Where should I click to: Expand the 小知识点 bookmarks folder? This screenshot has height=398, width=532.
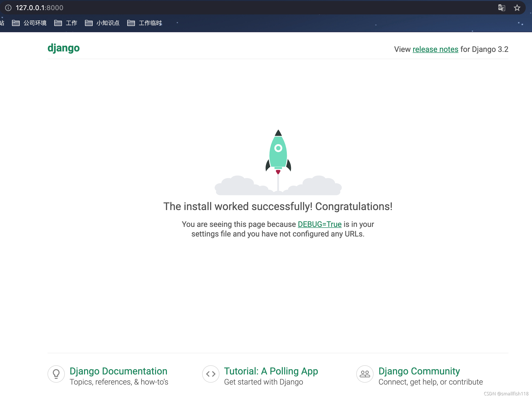point(108,23)
